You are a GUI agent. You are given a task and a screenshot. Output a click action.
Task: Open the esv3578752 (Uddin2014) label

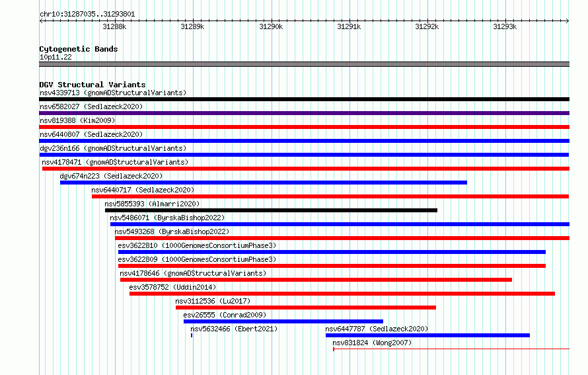(x=172, y=287)
